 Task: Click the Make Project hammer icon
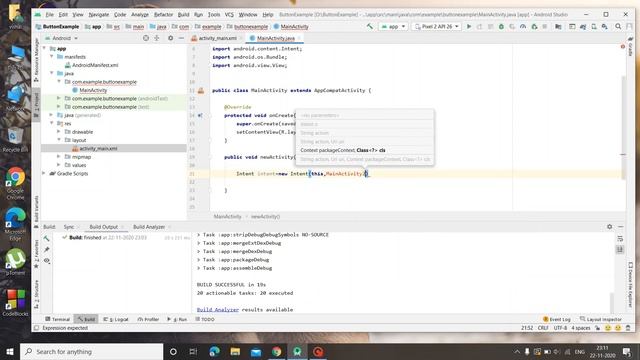coord(370,27)
